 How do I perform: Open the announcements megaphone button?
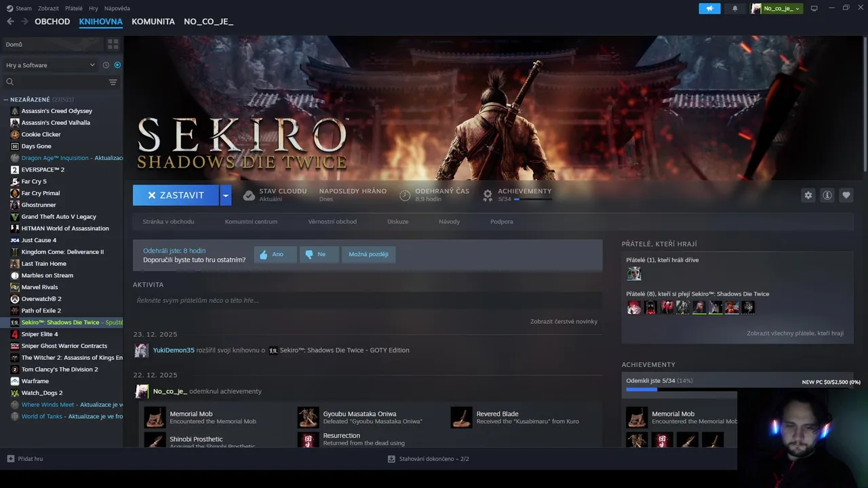pos(709,8)
